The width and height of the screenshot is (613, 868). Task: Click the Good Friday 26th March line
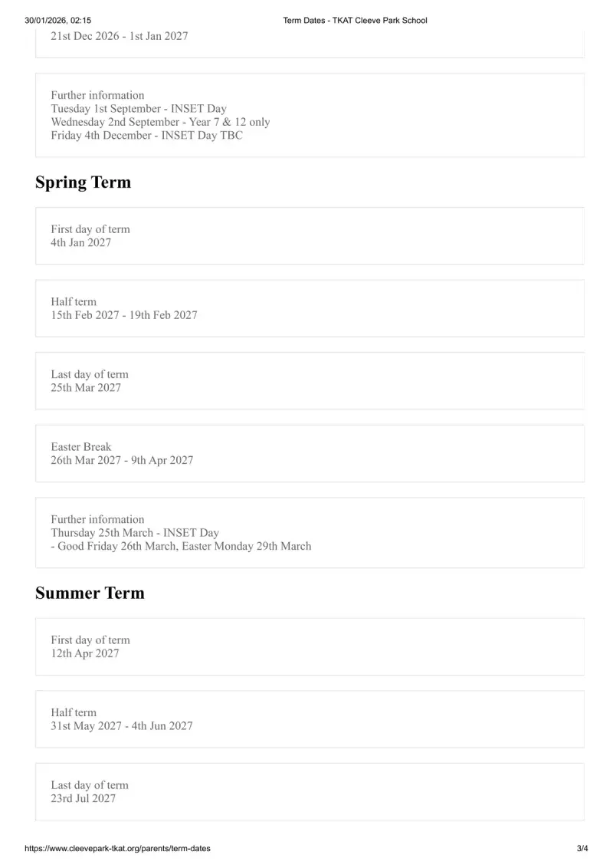point(181,546)
